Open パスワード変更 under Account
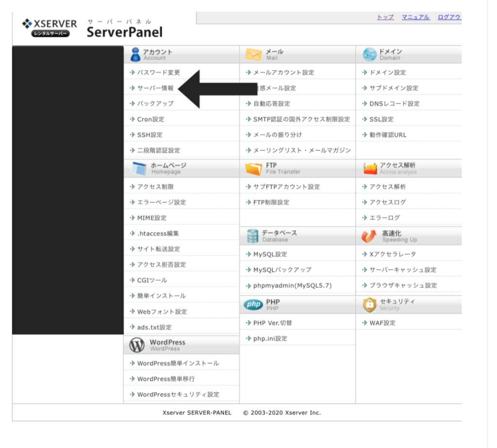This screenshot has width=497, height=448. [x=159, y=73]
